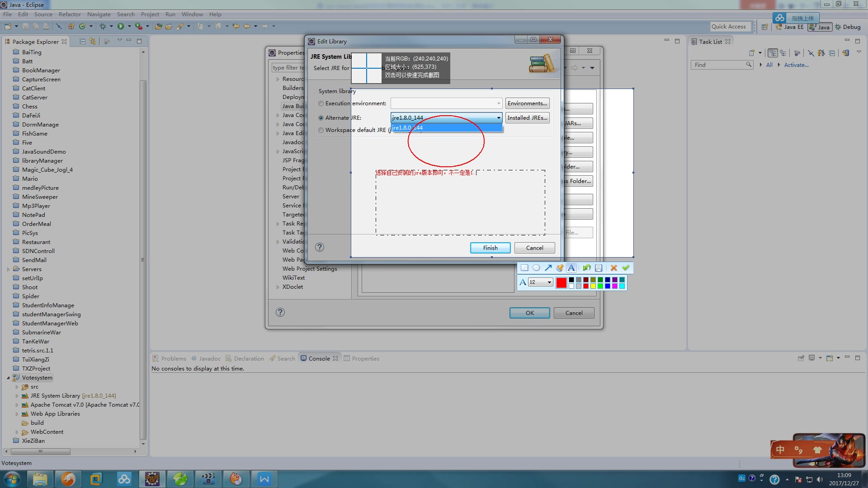The width and height of the screenshot is (868, 488).
Task: Switch to the Problems tab
Action: (x=173, y=359)
